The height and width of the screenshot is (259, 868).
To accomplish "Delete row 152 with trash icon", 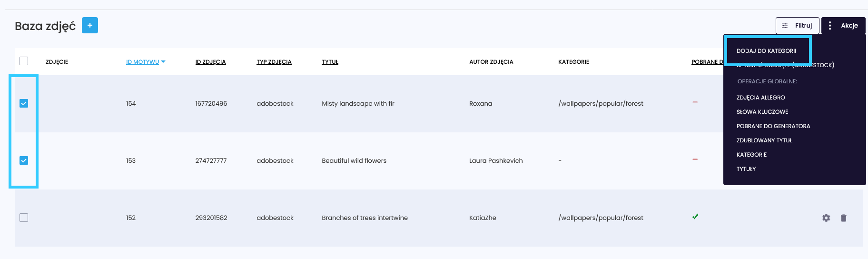I will point(843,218).
